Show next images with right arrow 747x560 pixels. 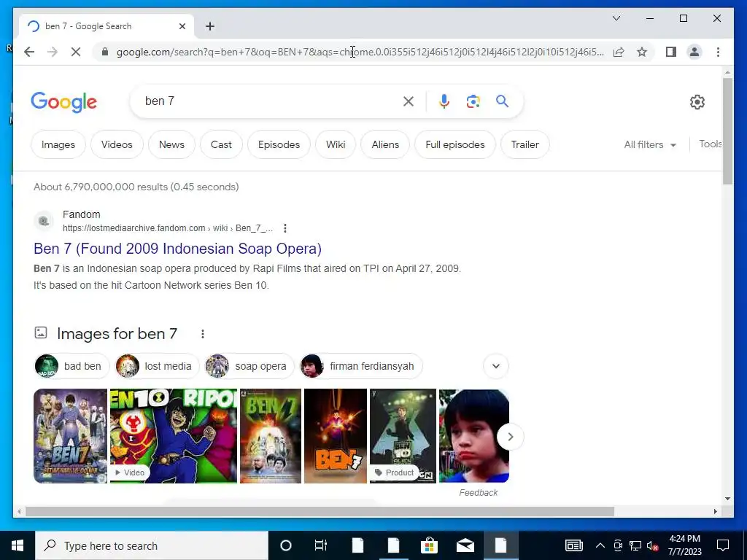tap(510, 437)
